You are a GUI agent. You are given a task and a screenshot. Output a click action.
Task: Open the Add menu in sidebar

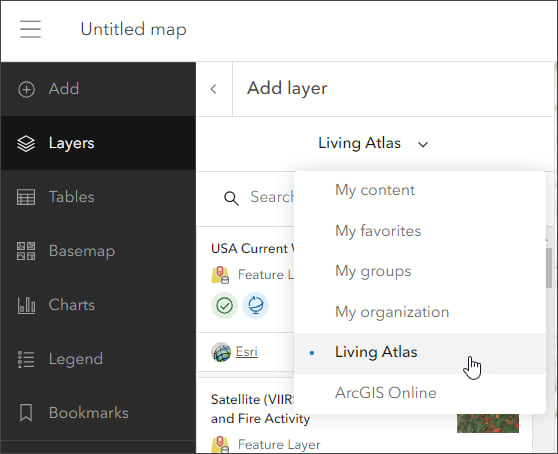(98, 89)
